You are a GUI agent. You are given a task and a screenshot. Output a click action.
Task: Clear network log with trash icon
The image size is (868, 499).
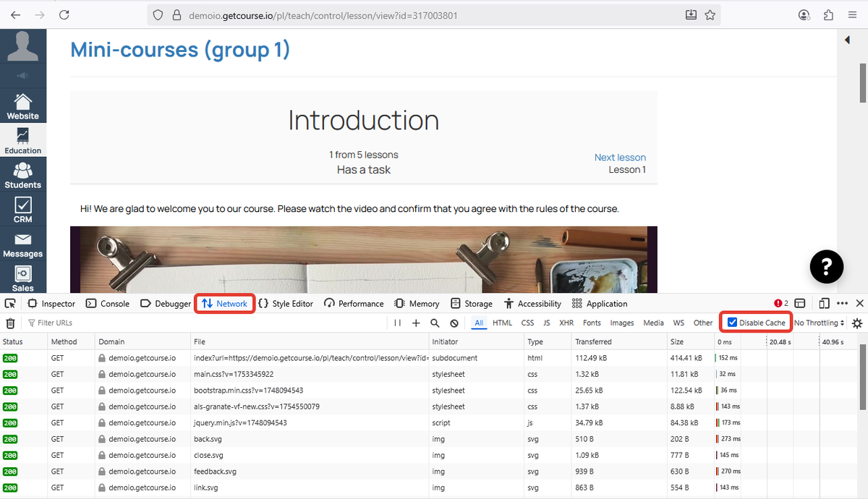[x=10, y=323]
